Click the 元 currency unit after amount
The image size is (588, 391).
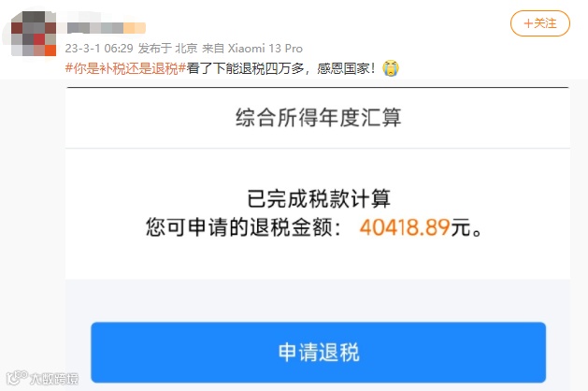click(461, 227)
